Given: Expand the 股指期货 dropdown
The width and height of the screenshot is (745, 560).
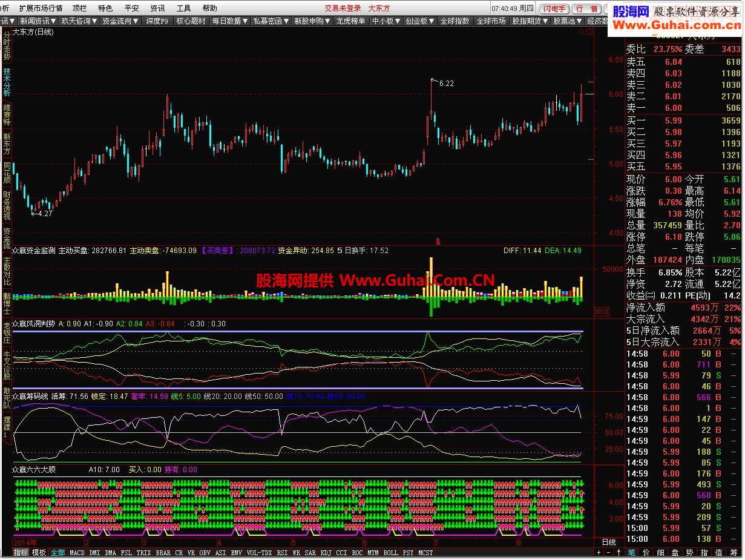Looking at the screenshot, I should (x=530, y=21).
